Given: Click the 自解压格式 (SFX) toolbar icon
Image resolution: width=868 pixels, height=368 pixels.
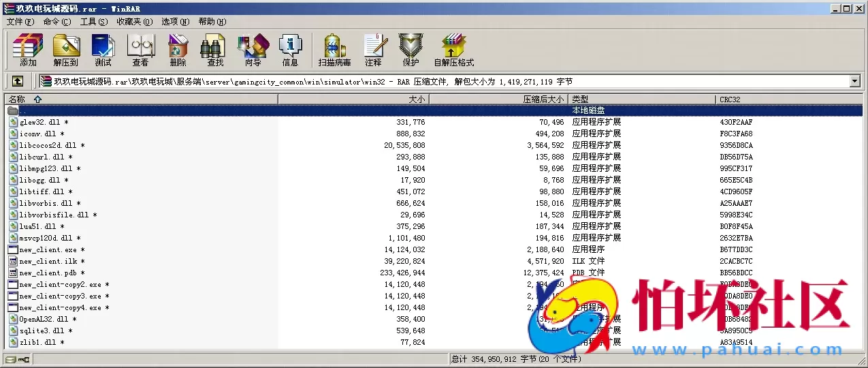Looking at the screenshot, I should pos(453,50).
